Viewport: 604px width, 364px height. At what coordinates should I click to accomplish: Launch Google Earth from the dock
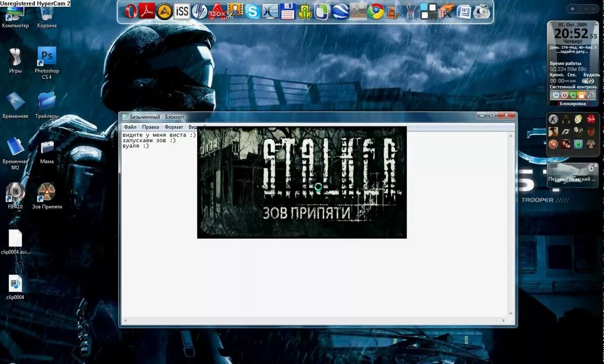pyautogui.click(x=340, y=12)
